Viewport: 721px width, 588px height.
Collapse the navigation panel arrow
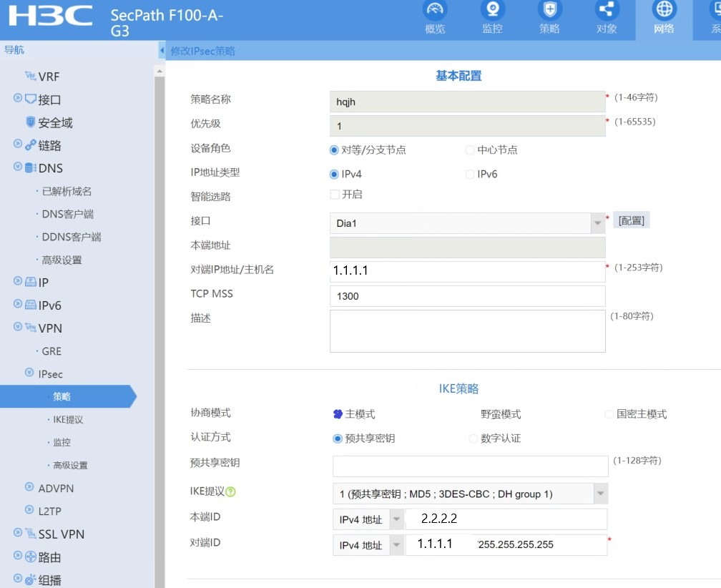[162, 51]
